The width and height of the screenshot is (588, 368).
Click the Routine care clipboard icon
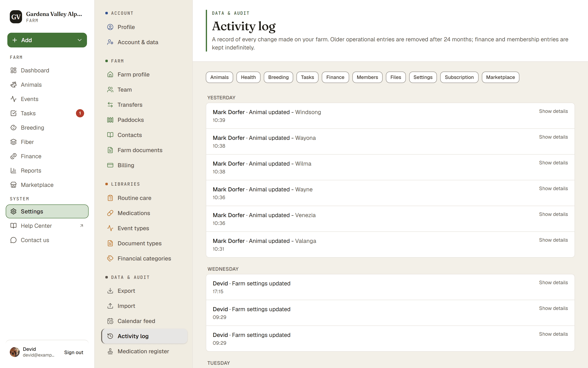[110, 198]
